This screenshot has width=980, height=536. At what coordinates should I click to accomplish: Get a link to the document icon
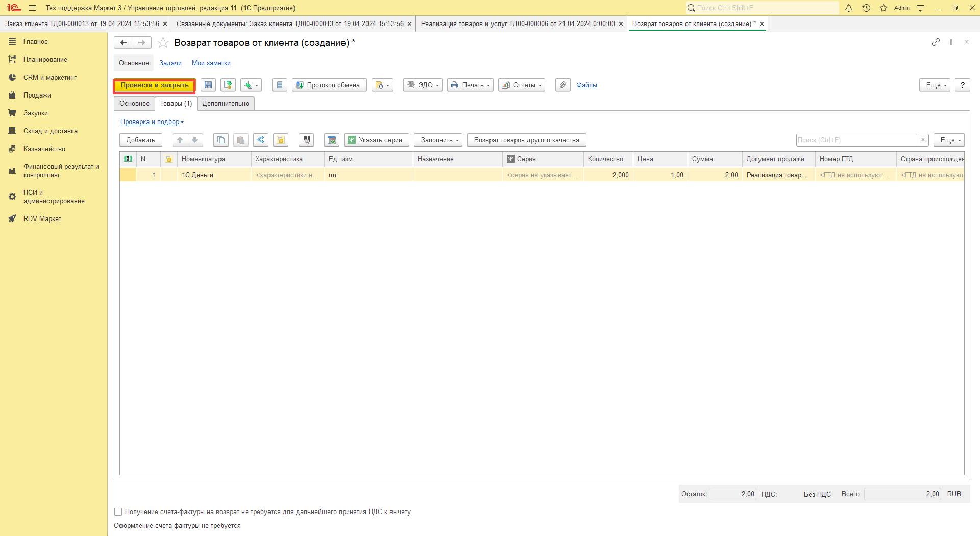(x=936, y=42)
